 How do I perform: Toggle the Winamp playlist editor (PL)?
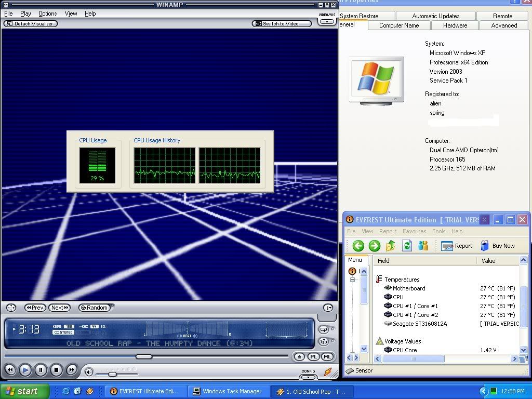313,356
